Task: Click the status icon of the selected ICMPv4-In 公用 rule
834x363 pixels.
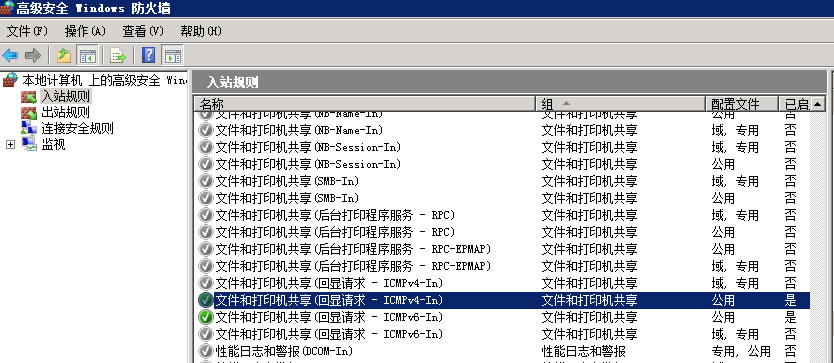Action: (205, 300)
